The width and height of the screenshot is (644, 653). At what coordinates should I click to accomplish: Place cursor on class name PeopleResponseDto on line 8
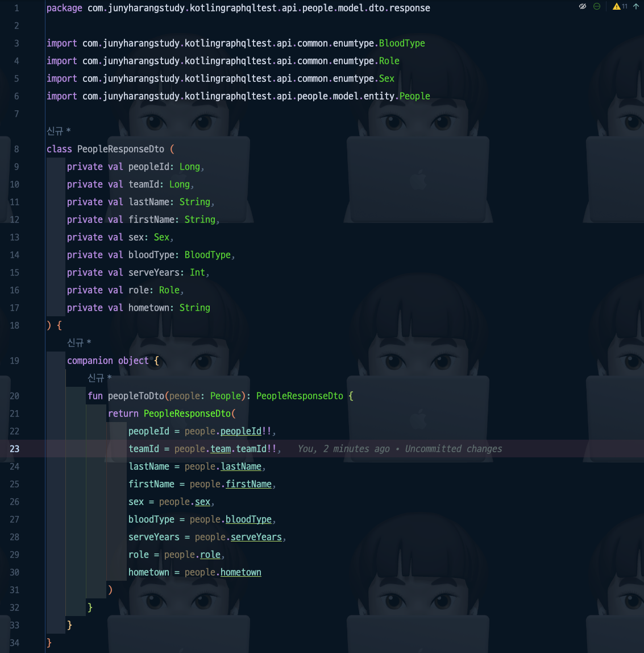[121, 149]
